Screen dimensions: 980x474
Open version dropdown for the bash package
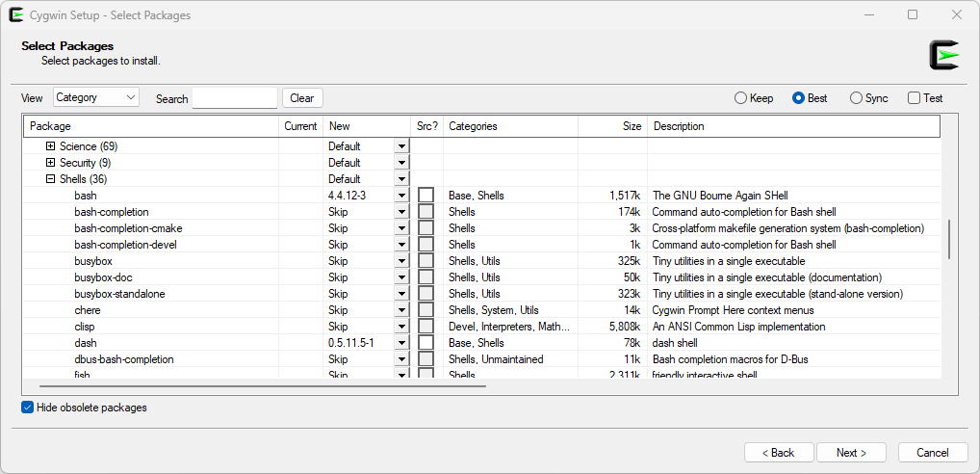401,196
